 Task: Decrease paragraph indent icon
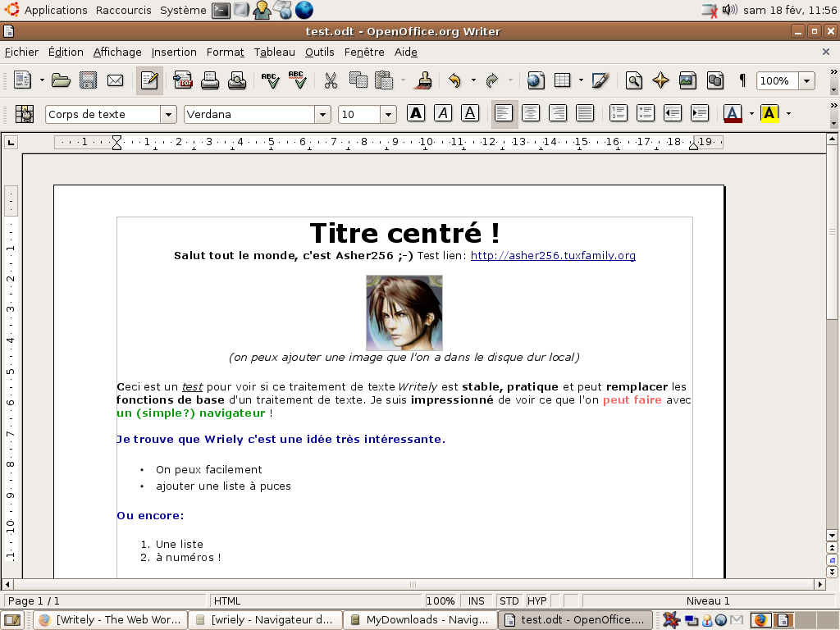coord(673,113)
